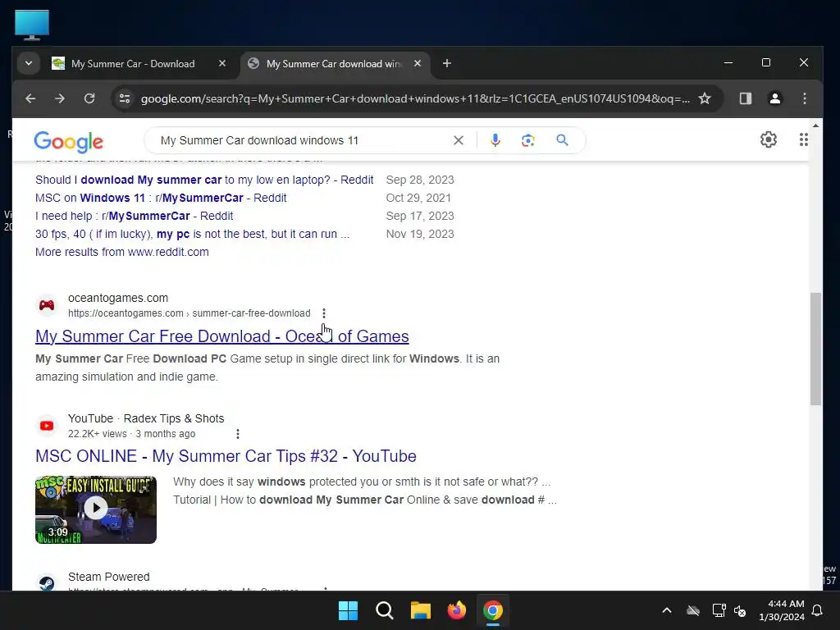Open the Chrome profile icon
Screen dimensions: 840x630
(x=774, y=98)
